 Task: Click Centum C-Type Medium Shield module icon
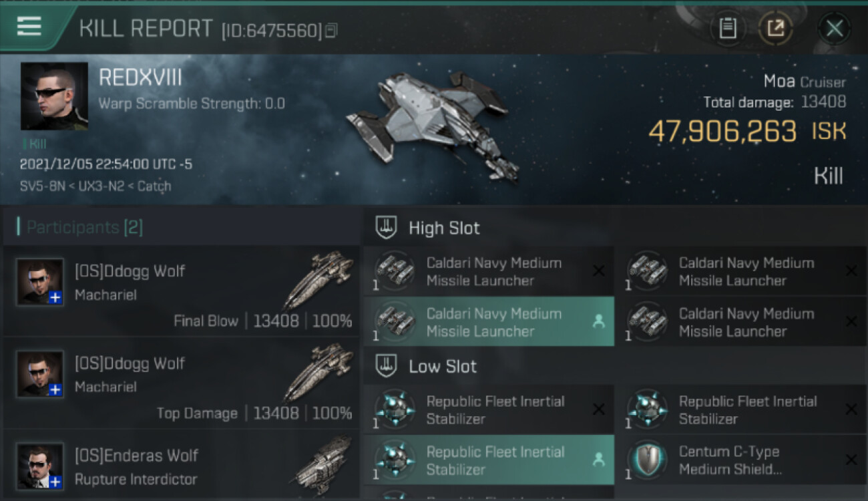646,460
